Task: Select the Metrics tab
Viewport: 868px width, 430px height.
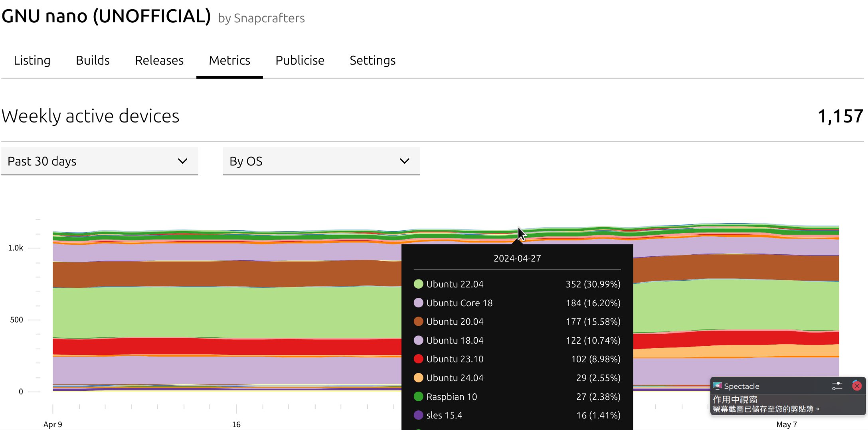Action: (229, 60)
